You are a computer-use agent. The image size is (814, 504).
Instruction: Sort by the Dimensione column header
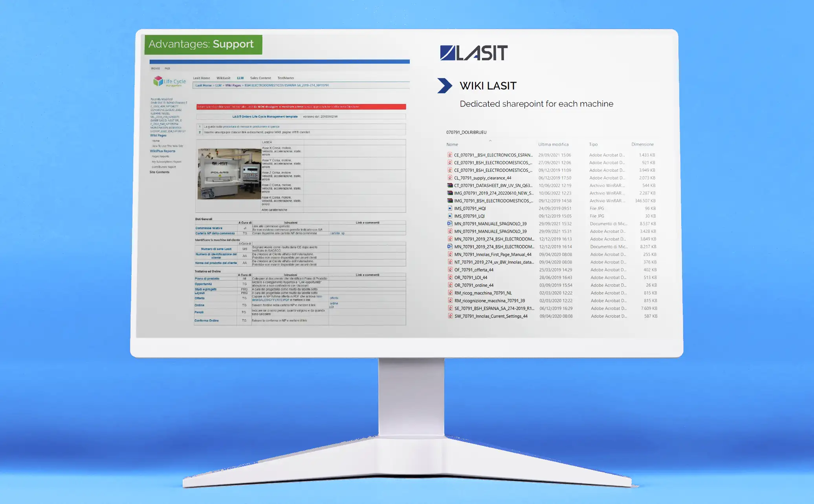(x=642, y=144)
